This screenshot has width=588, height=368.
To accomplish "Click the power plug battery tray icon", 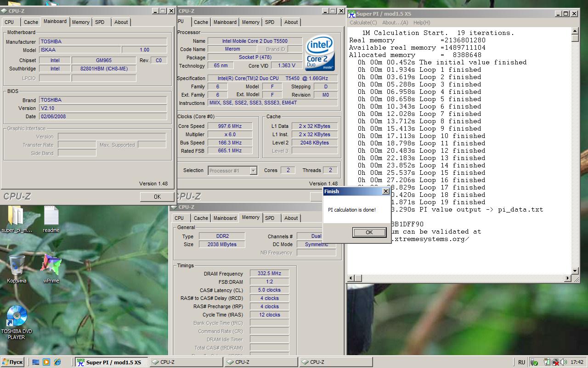I will coord(547,362).
